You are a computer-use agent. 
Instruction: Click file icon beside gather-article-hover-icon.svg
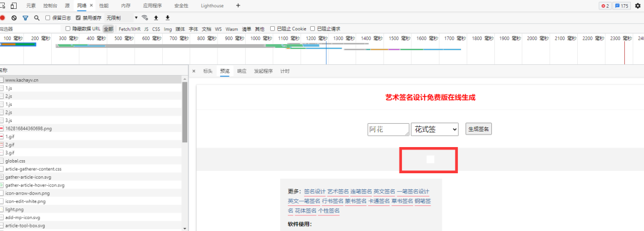(2, 185)
